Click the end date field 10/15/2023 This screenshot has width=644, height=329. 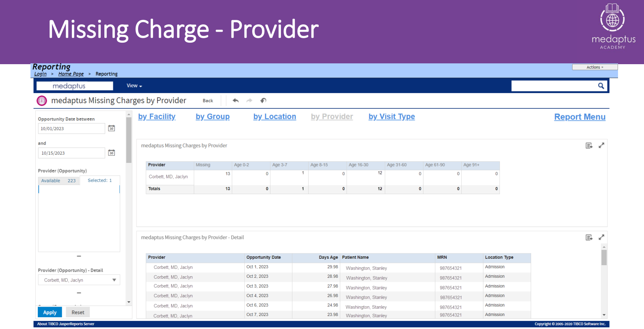click(71, 153)
